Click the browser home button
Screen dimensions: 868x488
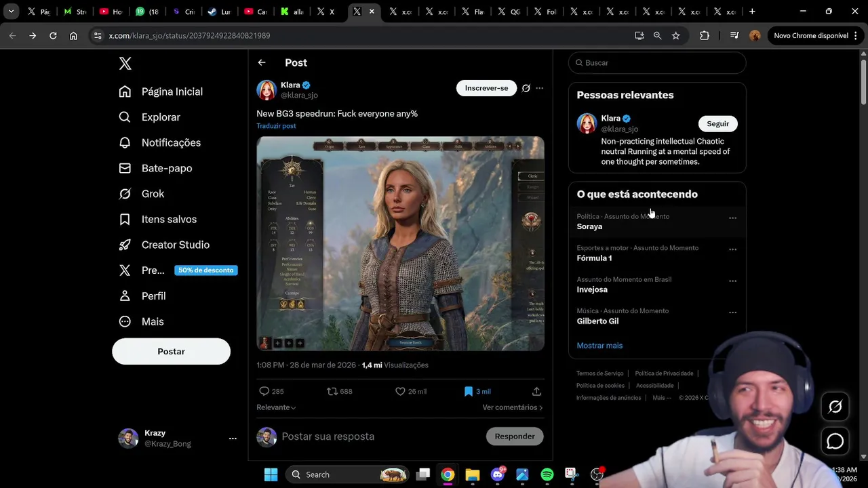coord(73,36)
